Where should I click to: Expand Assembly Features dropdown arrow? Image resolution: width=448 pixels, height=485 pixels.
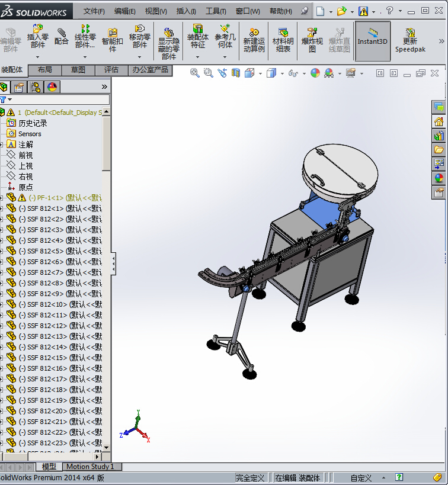[x=197, y=57]
